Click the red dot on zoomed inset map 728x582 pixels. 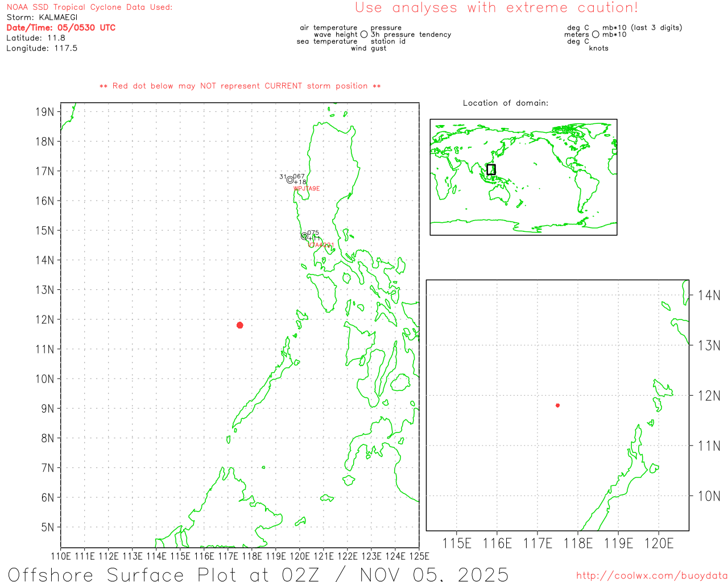558,405
